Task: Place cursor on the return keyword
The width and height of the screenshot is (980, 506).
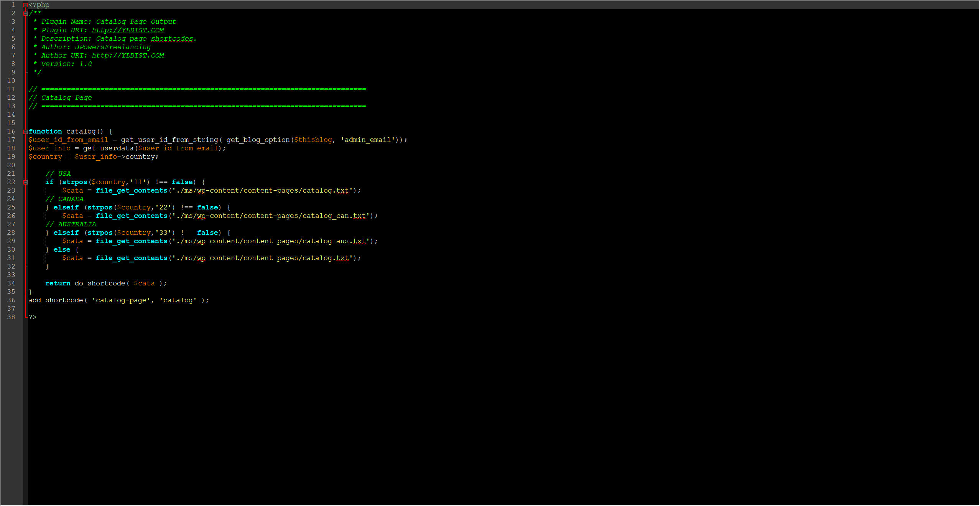Action: coord(58,283)
